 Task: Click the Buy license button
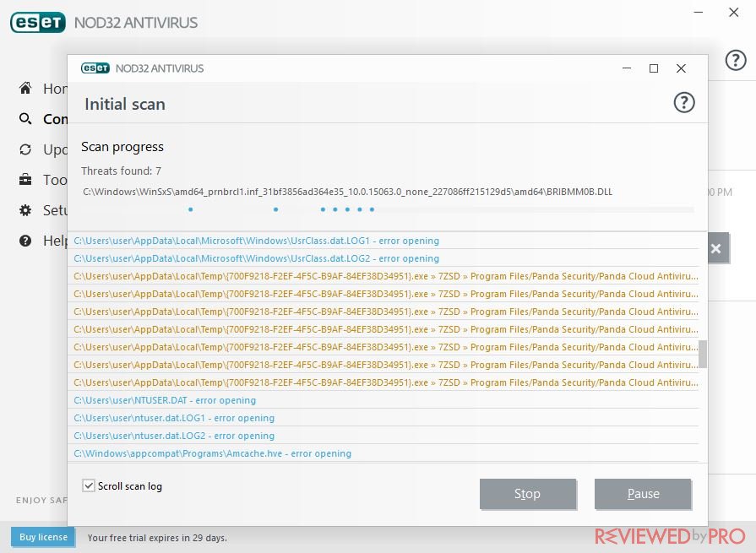[43, 537]
